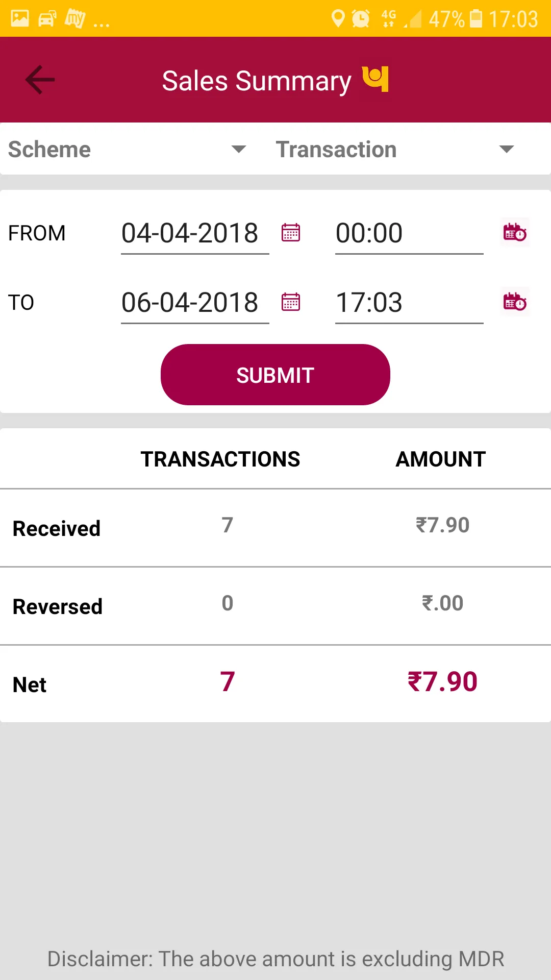Open the TO date calendar icon
551x980 pixels.
(291, 302)
